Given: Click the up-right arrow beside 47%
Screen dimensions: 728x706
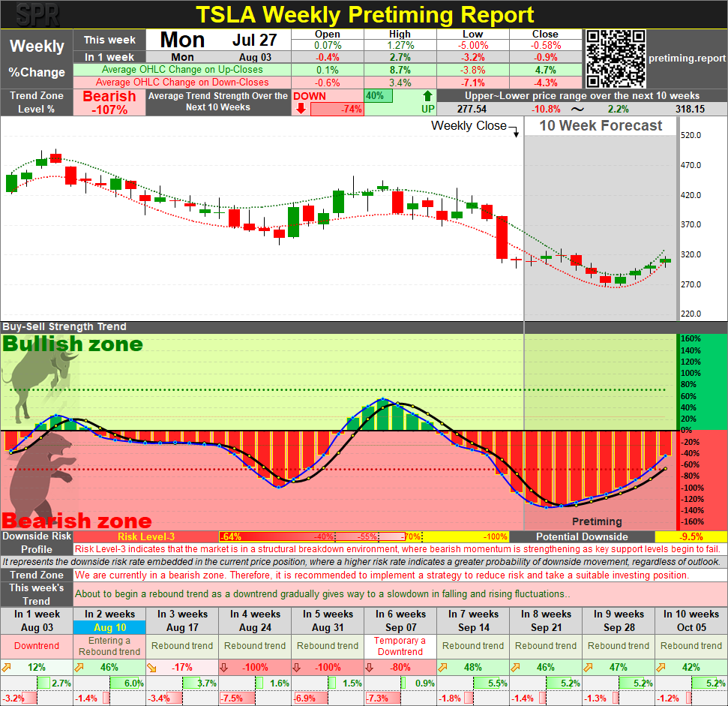Looking at the screenshot, I should click(589, 668).
